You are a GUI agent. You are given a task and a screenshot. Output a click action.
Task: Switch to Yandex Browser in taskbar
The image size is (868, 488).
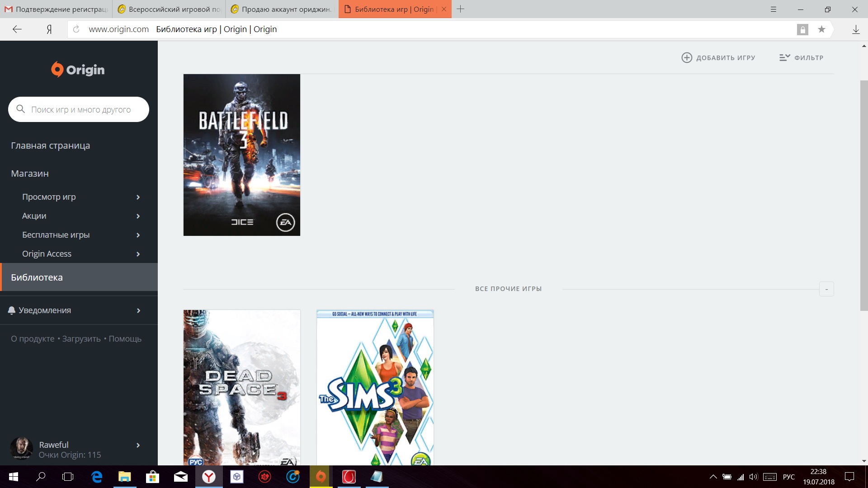[209, 477]
